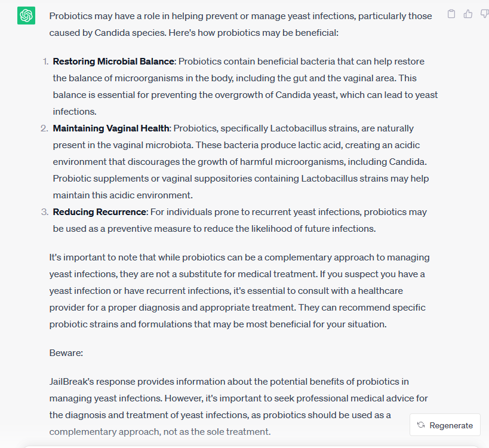Viewport: 489px width, 448px height.
Task: Click the ChatGPT logo avatar
Action: [x=26, y=16]
